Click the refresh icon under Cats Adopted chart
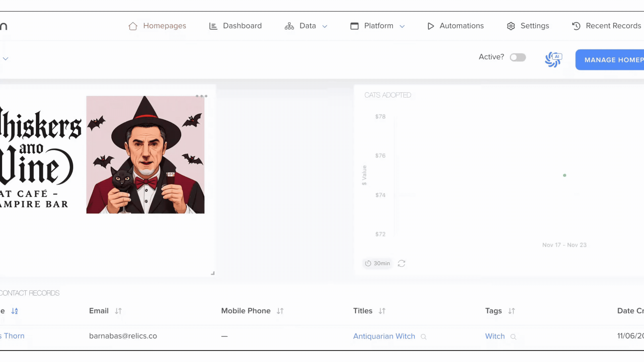This screenshot has width=644, height=362. coord(401,263)
